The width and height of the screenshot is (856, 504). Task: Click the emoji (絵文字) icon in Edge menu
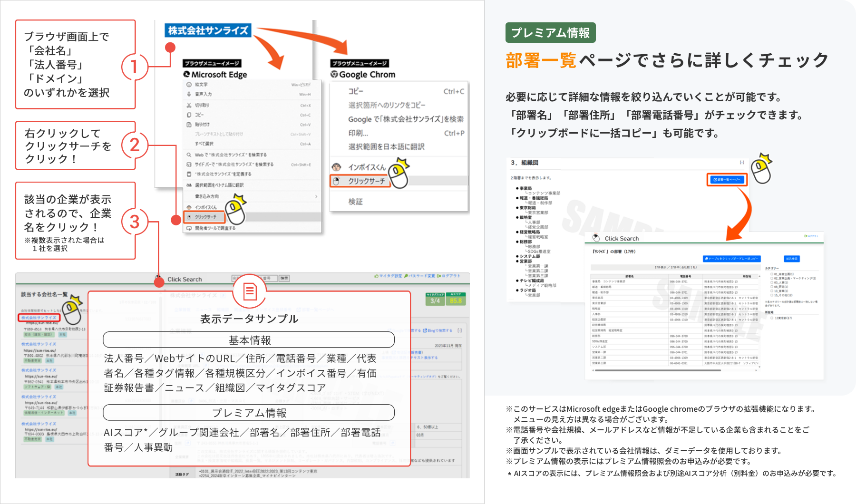point(189,85)
